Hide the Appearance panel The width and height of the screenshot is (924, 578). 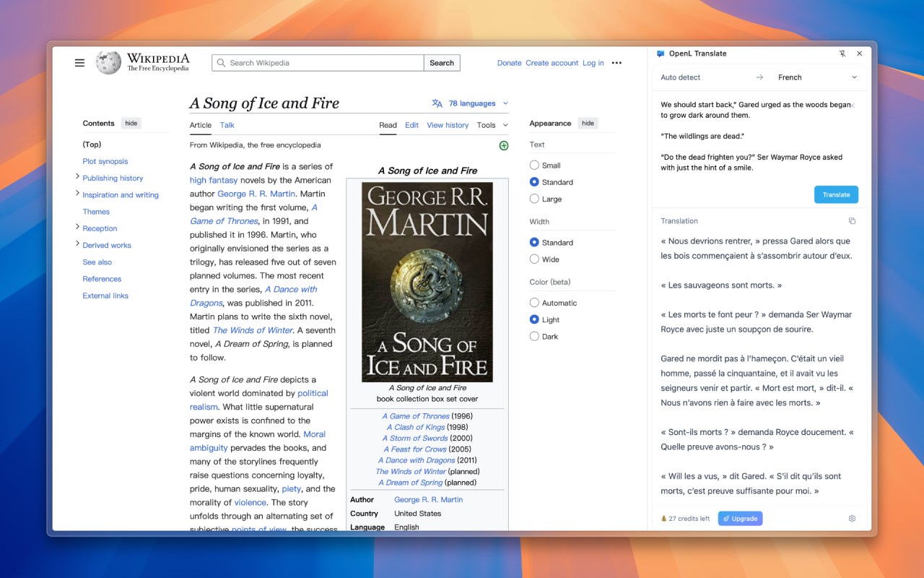(588, 124)
